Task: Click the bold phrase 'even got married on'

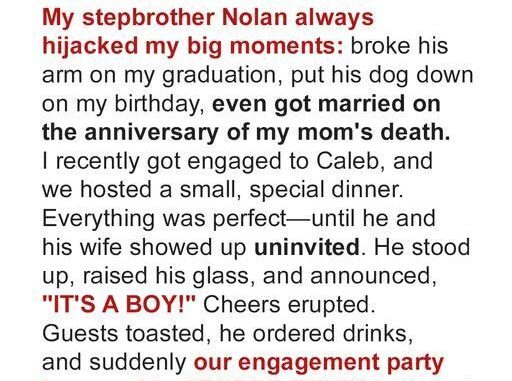Action: [x=326, y=104]
